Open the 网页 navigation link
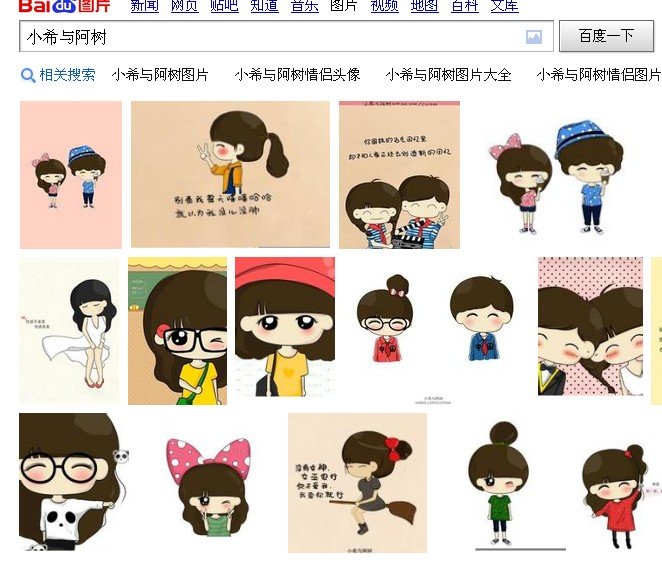Viewport: 662px width, 576px height. [184, 5]
